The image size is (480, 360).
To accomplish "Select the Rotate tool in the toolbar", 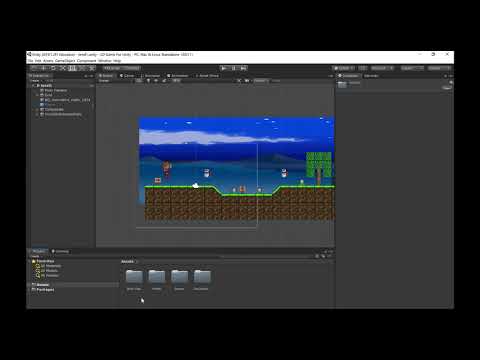I will point(53,68).
